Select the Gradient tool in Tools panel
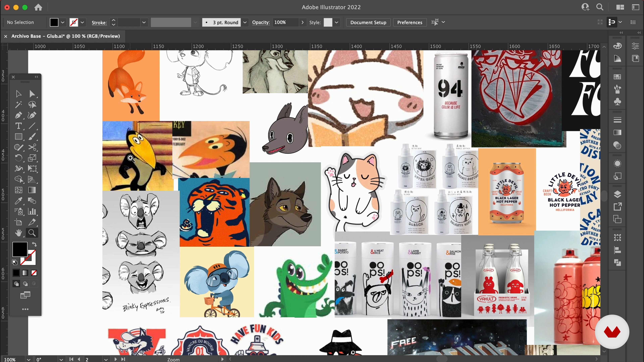 pos(32,190)
